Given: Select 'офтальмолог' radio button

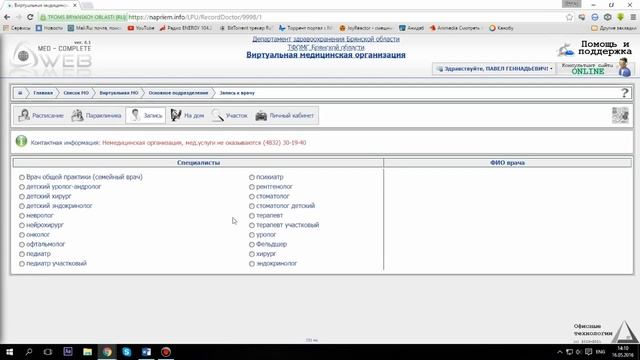Looking at the screenshot, I should click(x=22, y=244).
